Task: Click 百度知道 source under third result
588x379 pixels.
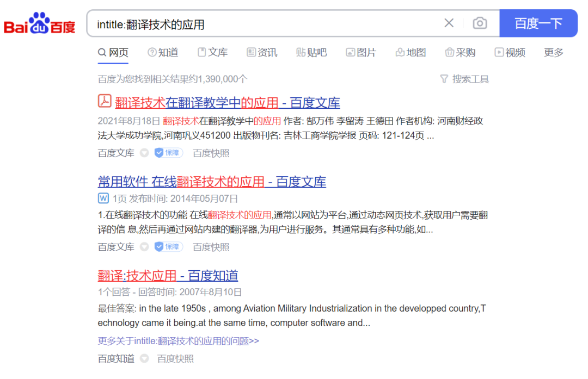Action: coord(117,359)
